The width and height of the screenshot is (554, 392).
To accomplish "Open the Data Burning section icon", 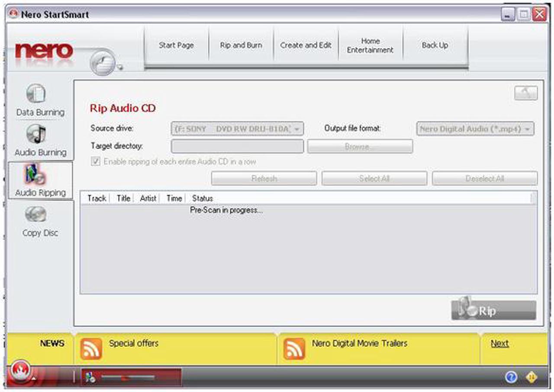I will (x=36, y=94).
